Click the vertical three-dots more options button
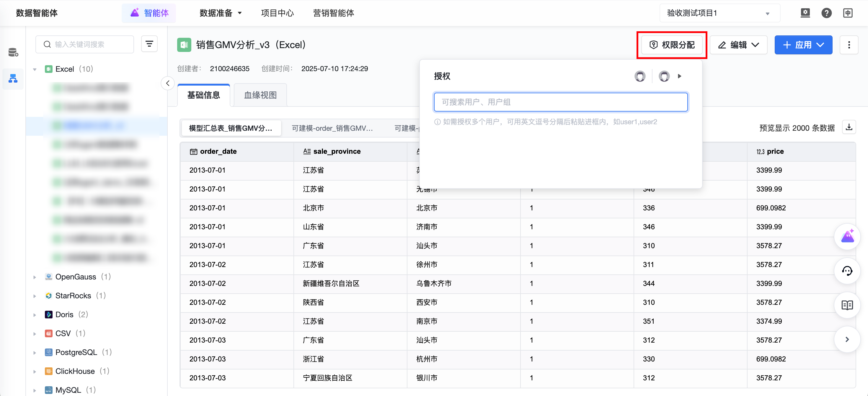This screenshot has height=396, width=868. click(x=849, y=45)
